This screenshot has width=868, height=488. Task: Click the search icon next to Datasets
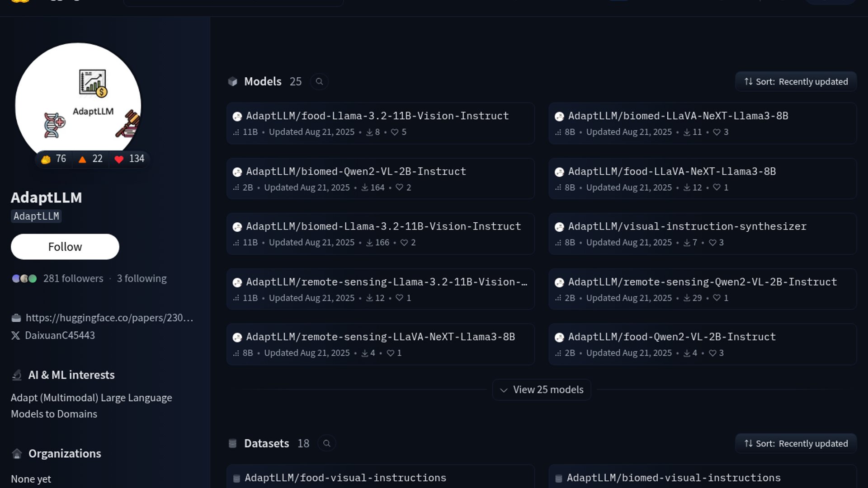tap(326, 444)
